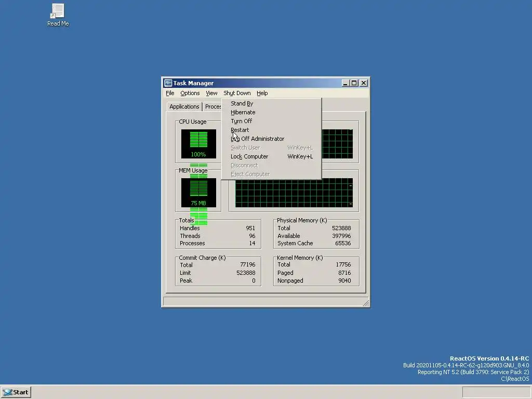Screen dimensions: 532x399
Task: Click Commit Charge Peak value 0
Action: 254,281
